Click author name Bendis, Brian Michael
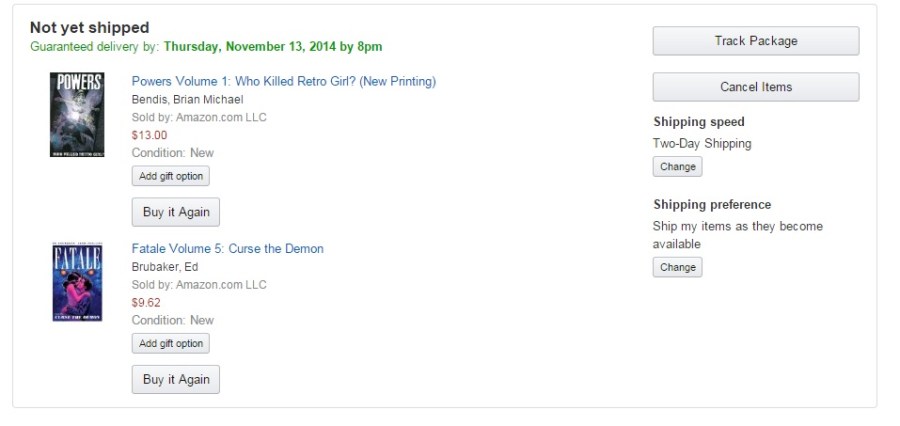Image resolution: width=900 pixels, height=426 pixels. pyautogui.click(x=187, y=99)
